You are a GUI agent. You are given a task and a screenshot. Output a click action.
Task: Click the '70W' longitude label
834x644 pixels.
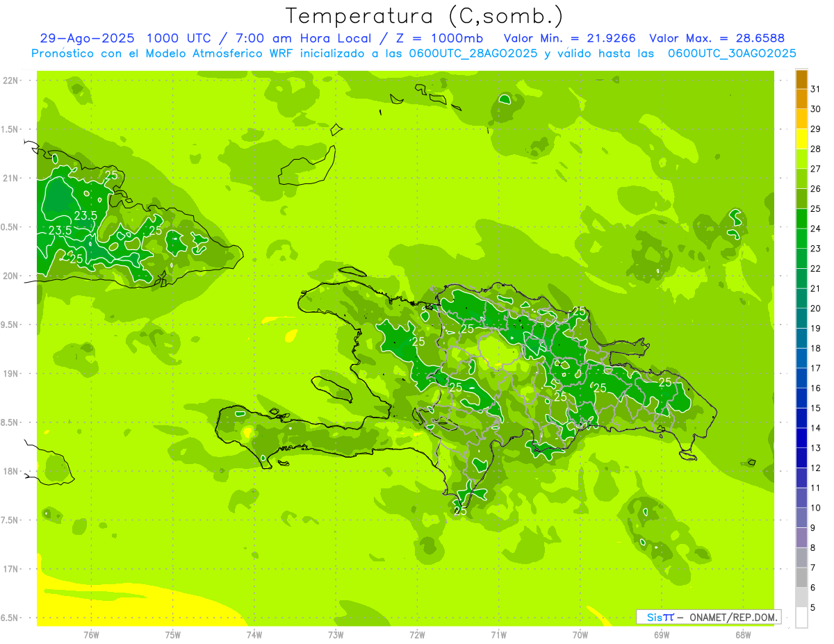coord(580,635)
